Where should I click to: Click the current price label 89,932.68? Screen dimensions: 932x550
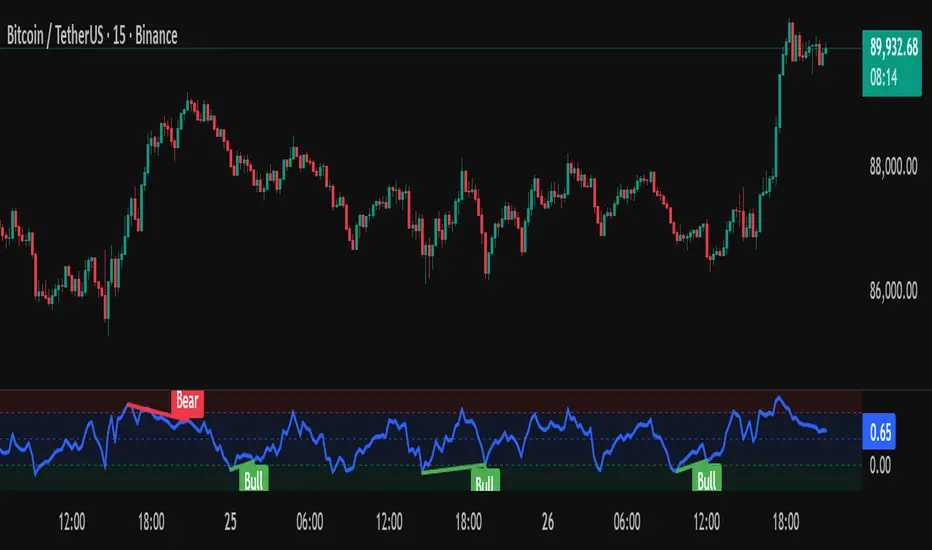893,48
